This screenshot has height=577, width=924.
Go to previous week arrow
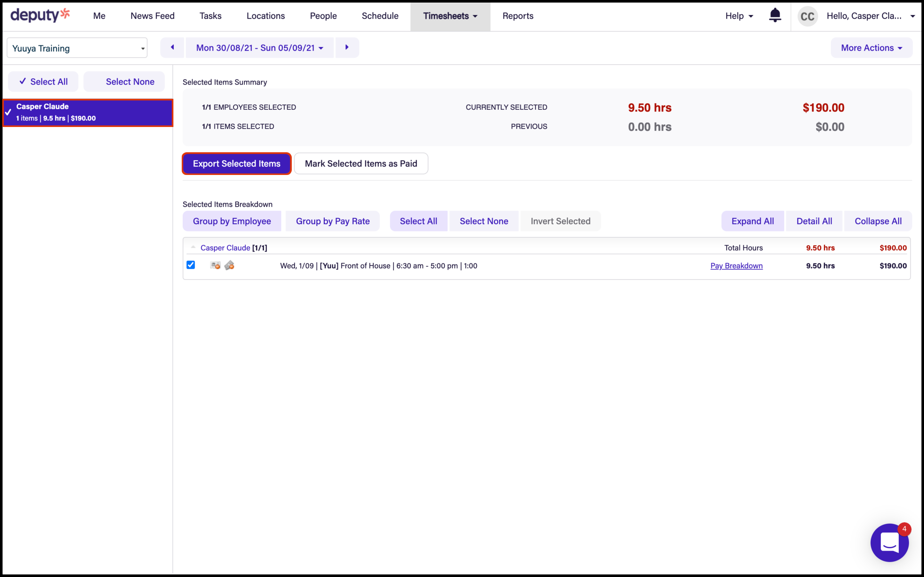(x=172, y=47)
